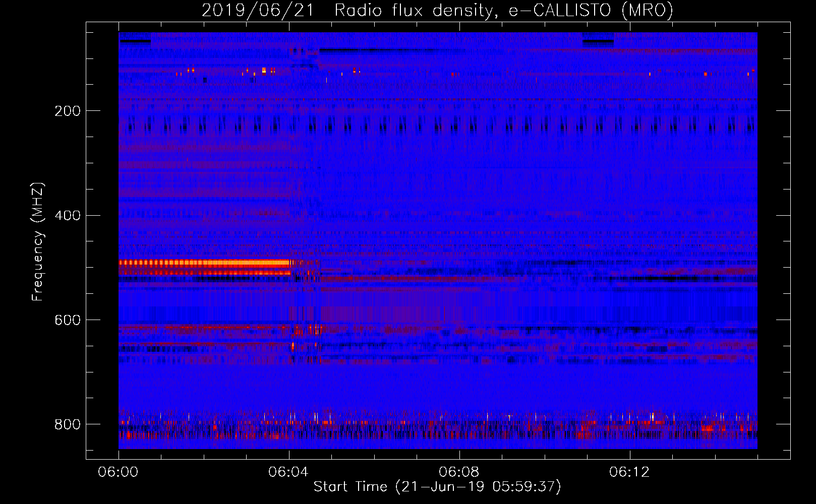Click the plot title "2019/06/21 Radio flux density, e-CALLISTO (MRO)"
Image resolution: width=816 pixels, height=504 pixels.
(437, 10)
